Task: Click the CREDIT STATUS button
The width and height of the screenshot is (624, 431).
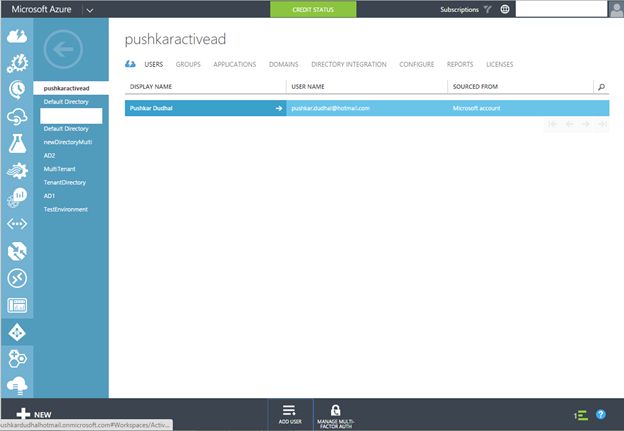Action: pyautogui.click(x=313, y=10)
